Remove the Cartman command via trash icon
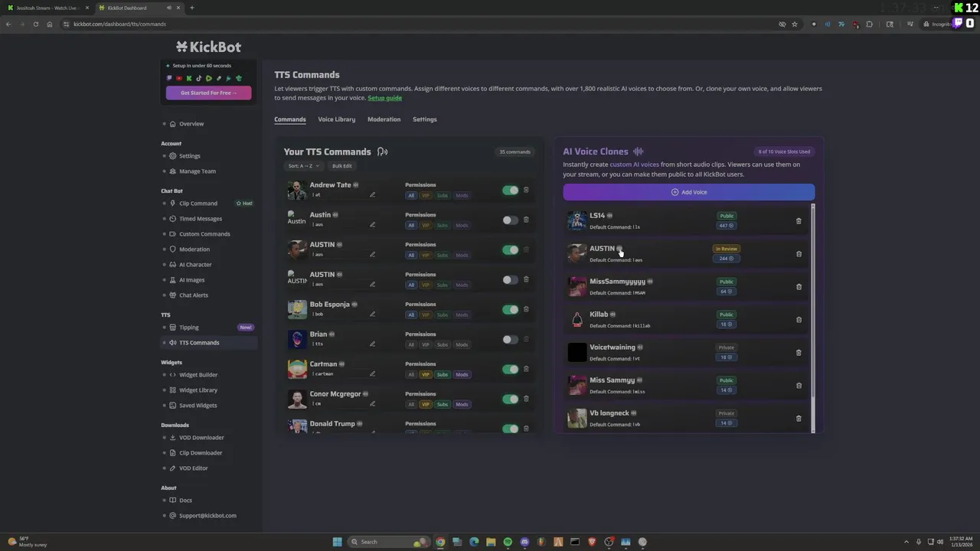This screenshot has height=551, width=980. (x=526, y=369)
